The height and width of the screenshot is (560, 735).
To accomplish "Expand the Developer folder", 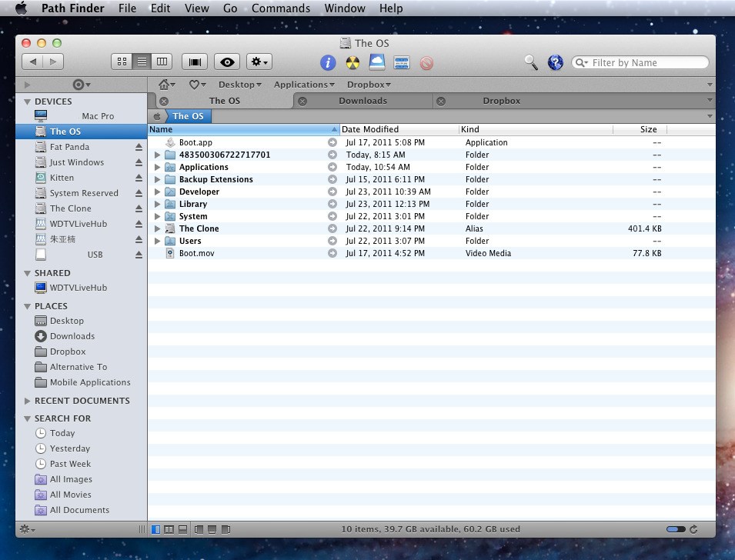I will [158, 192].
